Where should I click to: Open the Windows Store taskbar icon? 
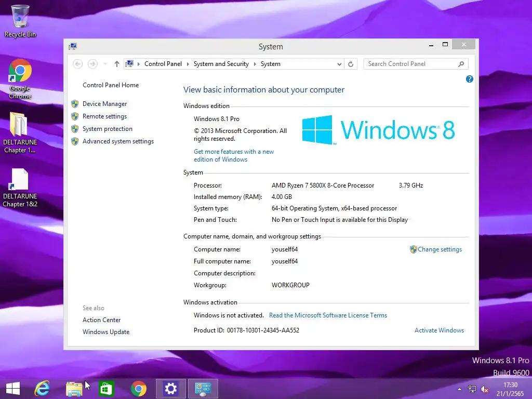click(106, 389)
